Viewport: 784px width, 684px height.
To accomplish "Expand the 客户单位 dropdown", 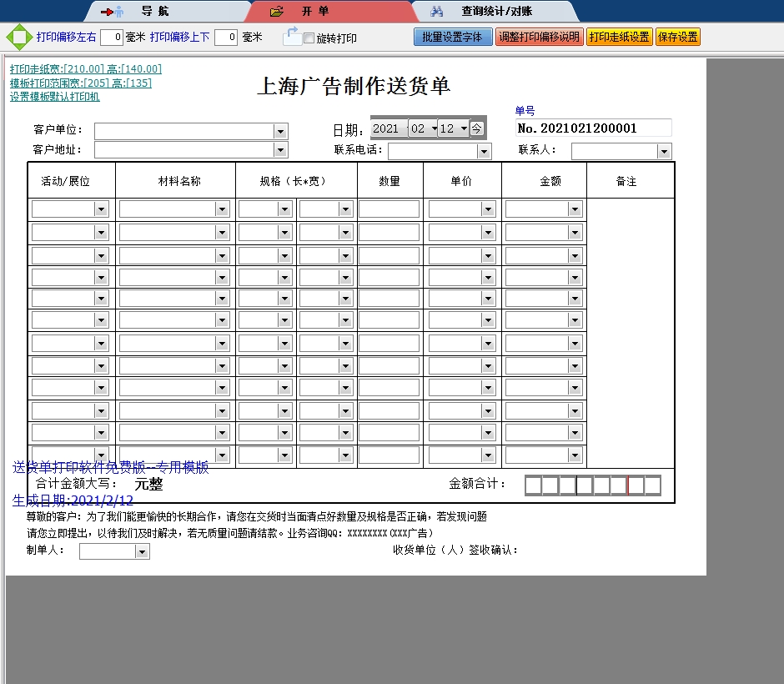I will pos(280,132).
